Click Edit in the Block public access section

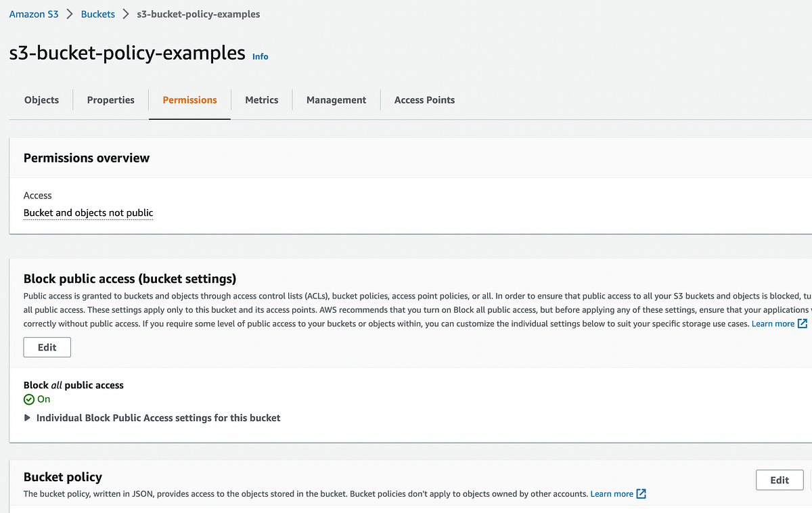click(47, 347)
